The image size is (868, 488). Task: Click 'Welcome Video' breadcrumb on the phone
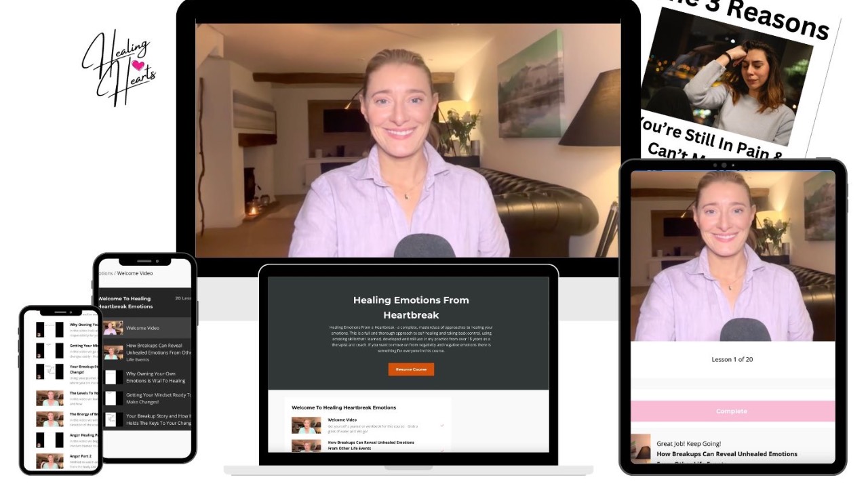click(x=135, y=274)
